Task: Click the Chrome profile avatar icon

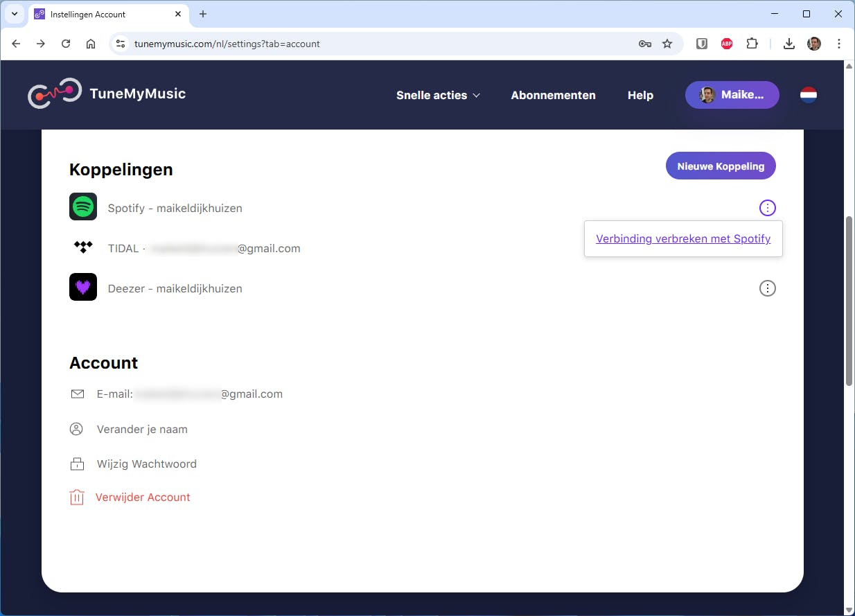Action: tap(814, 44)
